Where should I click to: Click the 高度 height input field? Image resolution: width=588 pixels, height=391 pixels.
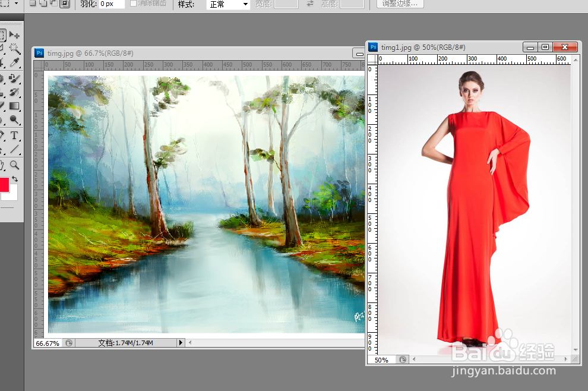pos(352,4)
